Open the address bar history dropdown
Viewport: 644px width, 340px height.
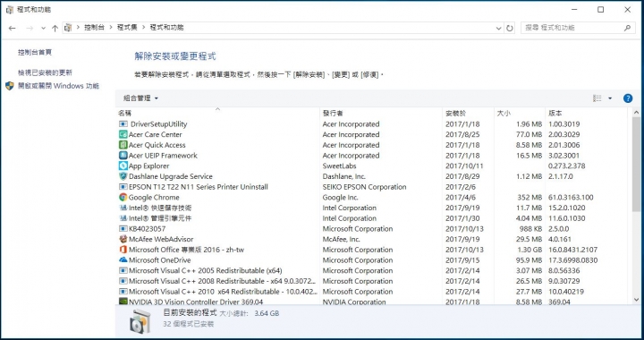pos(498,28)
